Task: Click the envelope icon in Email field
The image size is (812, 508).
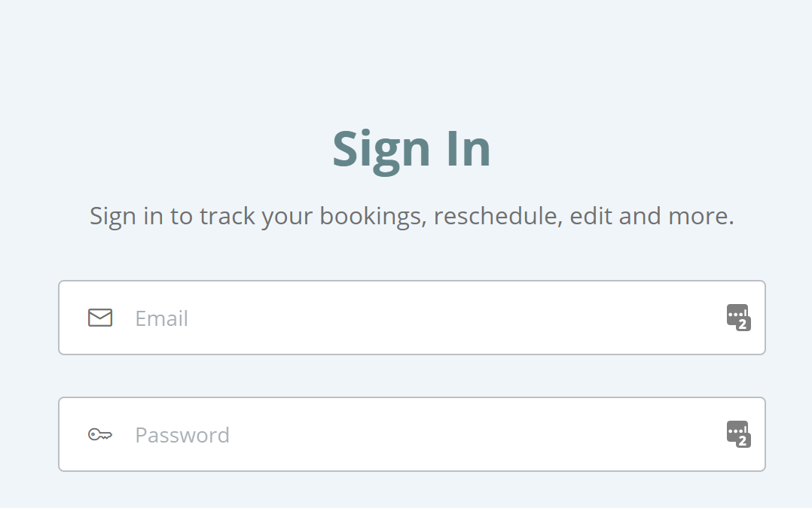Action: click(100, 318)
